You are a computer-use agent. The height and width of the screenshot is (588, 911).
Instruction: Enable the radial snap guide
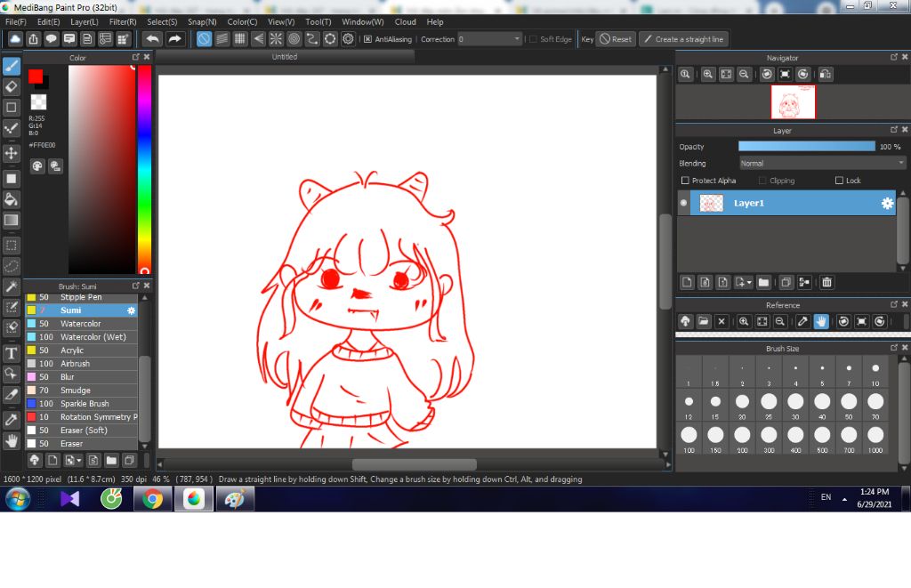point(276,39)
